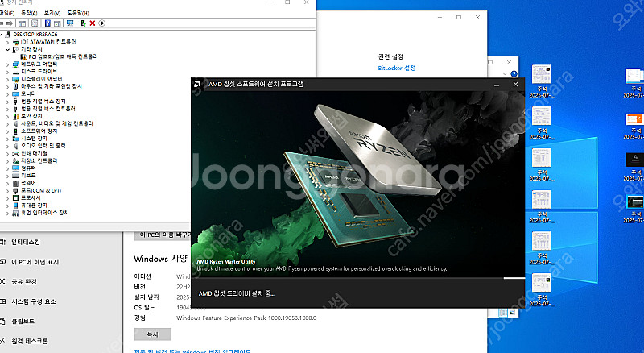Open the BitLocker 설정 link
The height and width of the screenshot is (353, 644).
[x=397, y=68]
